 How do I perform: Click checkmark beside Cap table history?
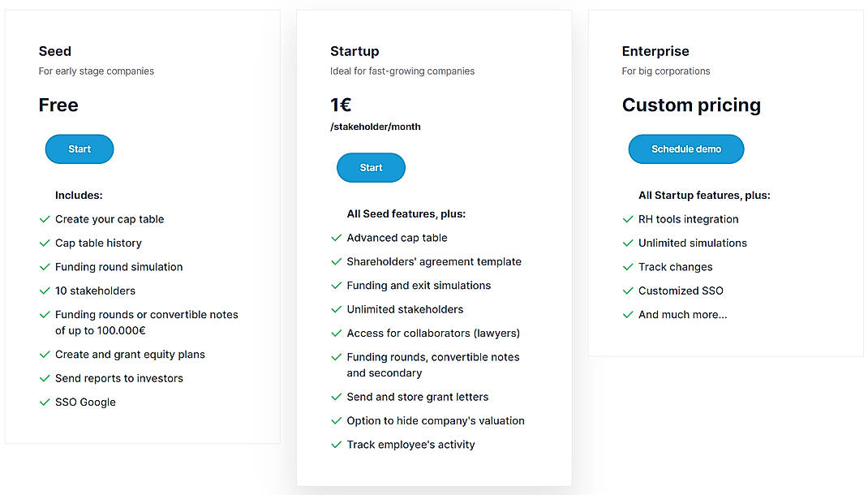45,243
